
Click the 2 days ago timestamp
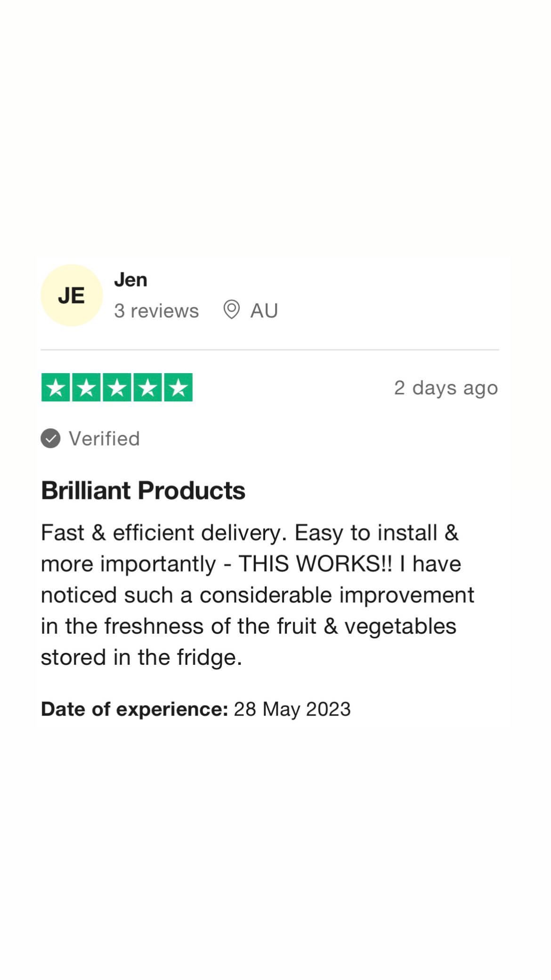tap(446, 388)
